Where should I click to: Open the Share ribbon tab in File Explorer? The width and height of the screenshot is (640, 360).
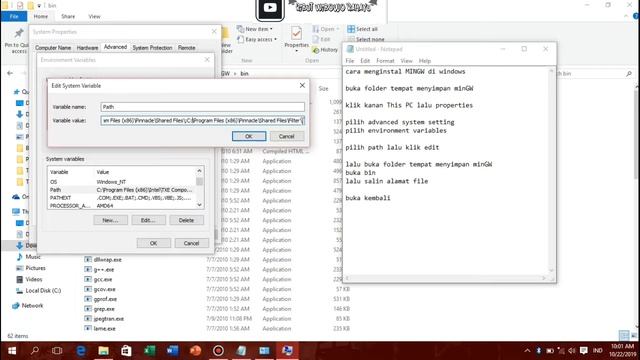pyautogui.click(x=68, y=16)
